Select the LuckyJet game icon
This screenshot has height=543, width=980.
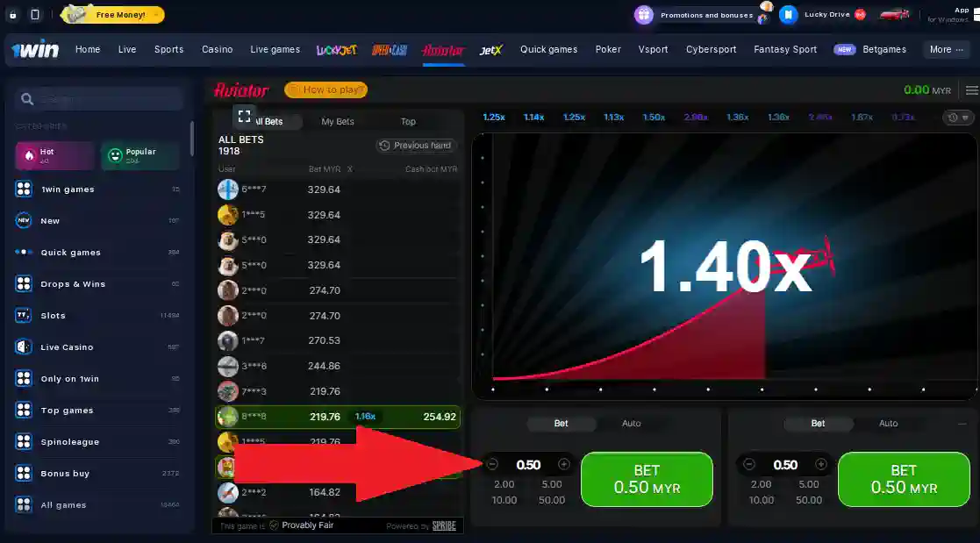[x=337, y=49]
